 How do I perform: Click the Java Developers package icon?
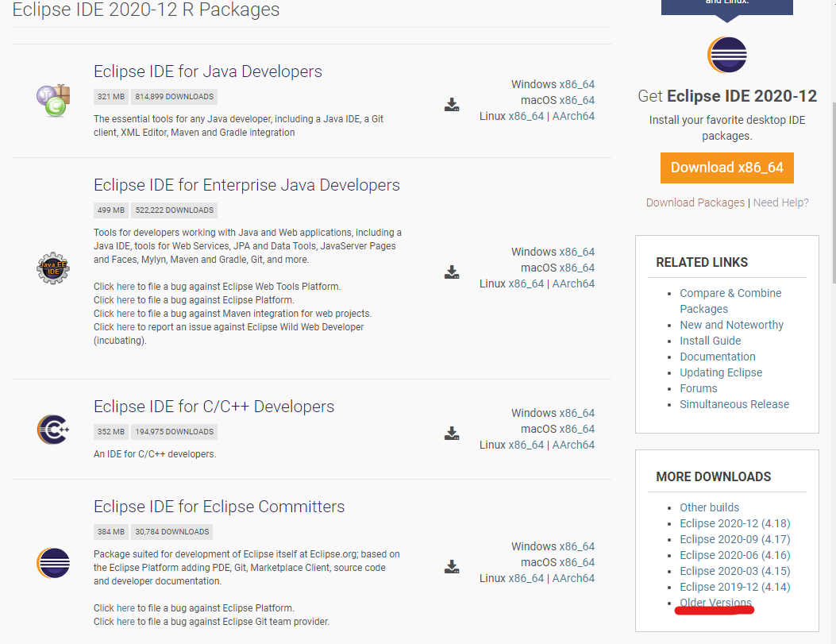[x=53, y=100]
